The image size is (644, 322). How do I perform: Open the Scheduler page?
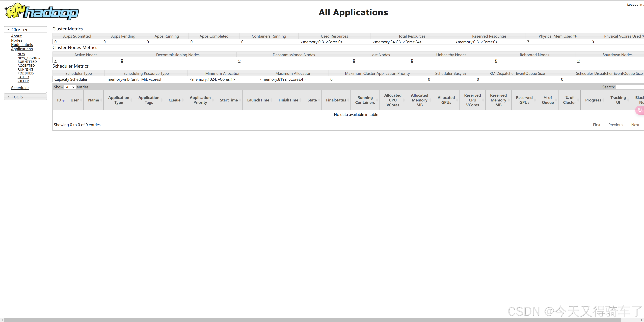point(20,88)
